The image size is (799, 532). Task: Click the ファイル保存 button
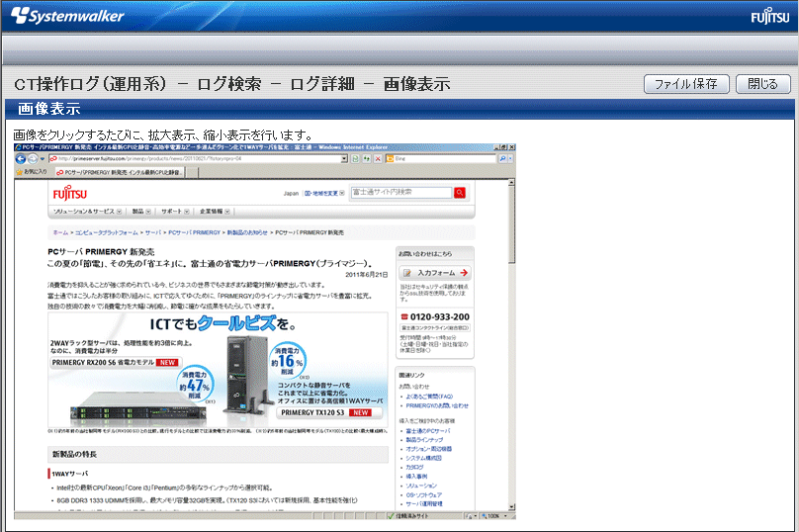coord(685,84)
